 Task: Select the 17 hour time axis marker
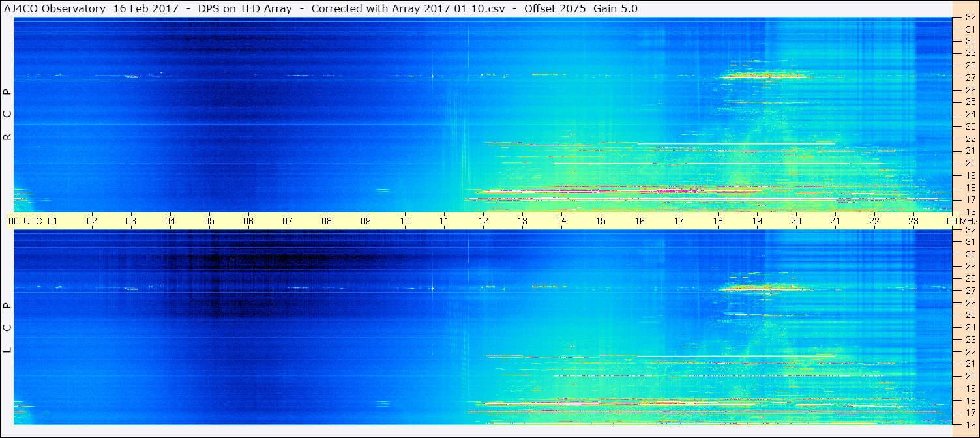point(679,221)
